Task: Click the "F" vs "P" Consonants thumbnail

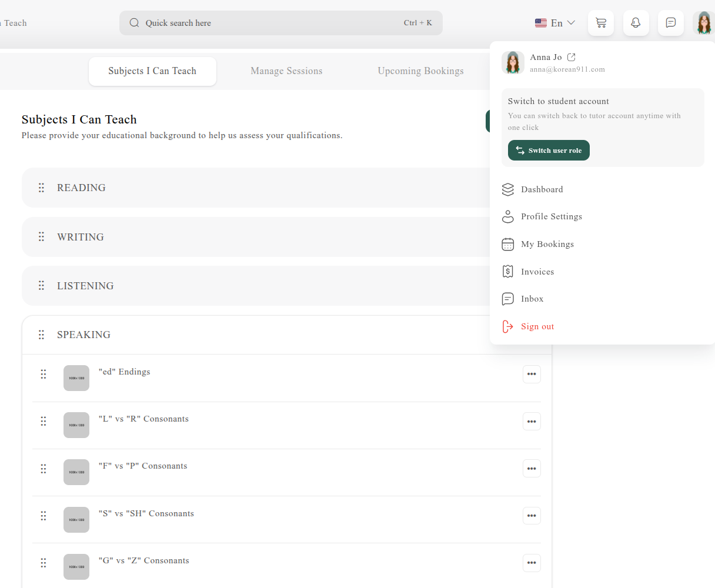Action: tap(76, 472)
